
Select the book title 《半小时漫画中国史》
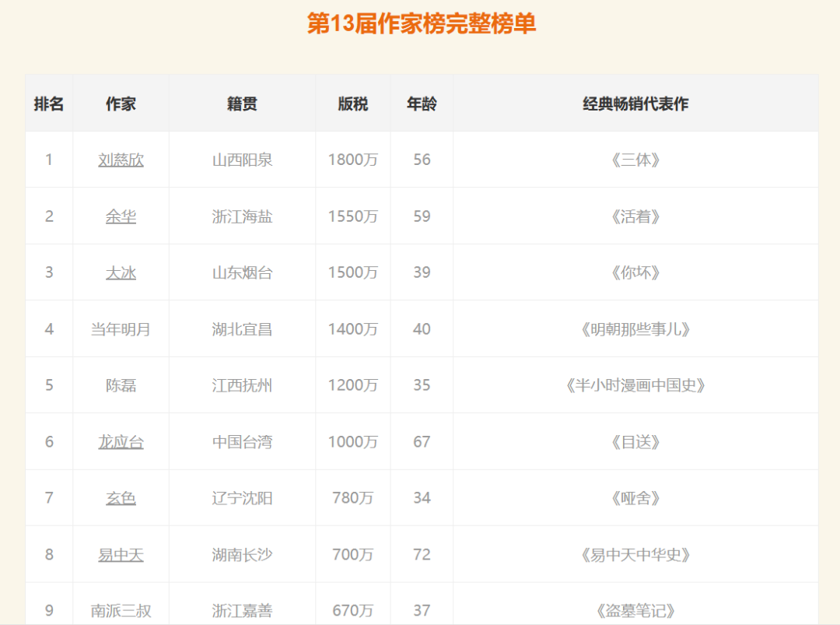[636, 385]
